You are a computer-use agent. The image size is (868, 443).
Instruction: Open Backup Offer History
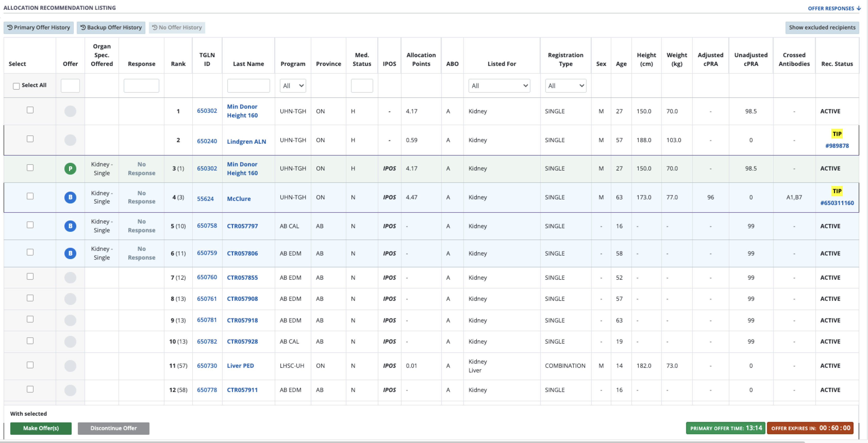click(x=111, y=28)
